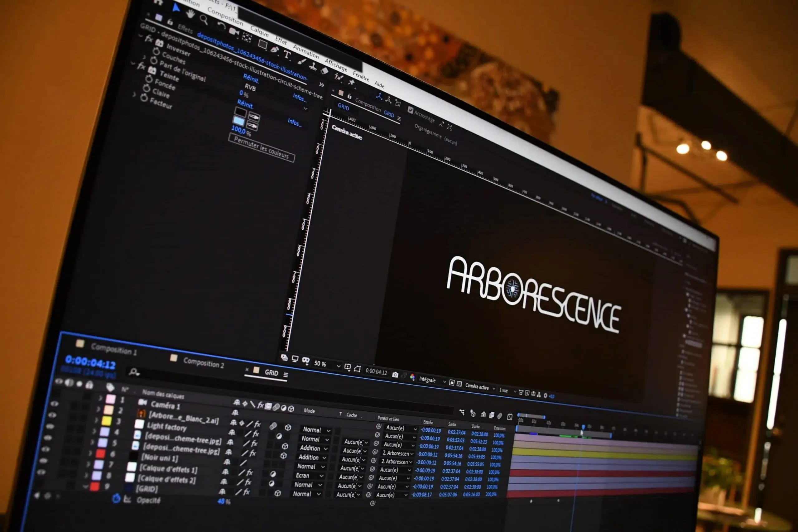Viewport: 798px width, 532px height.
Task: Click the timeline search magnifier icon
Action: pos(134,372)
